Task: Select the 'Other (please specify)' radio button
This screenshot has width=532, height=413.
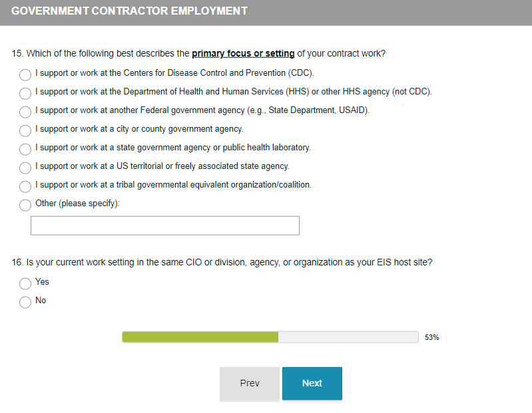Action: coord(25,205)
